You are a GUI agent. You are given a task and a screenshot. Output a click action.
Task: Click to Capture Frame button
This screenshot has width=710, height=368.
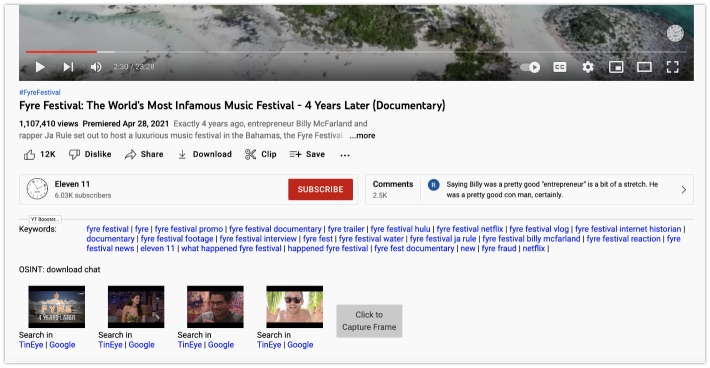coord(369,321)
